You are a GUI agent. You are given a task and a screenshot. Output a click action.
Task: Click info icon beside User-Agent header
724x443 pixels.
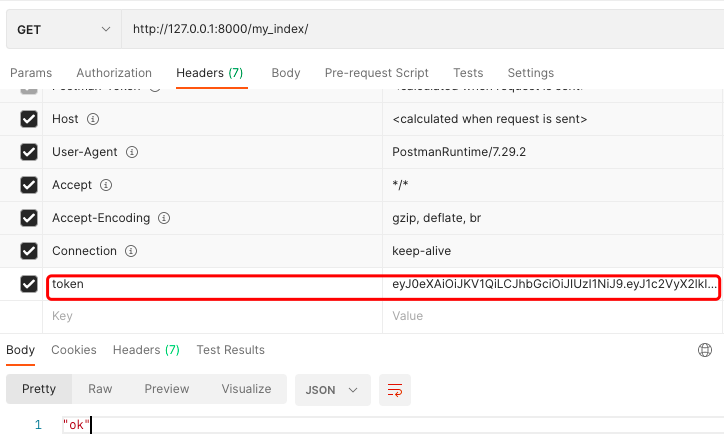[x=132, y=152]
